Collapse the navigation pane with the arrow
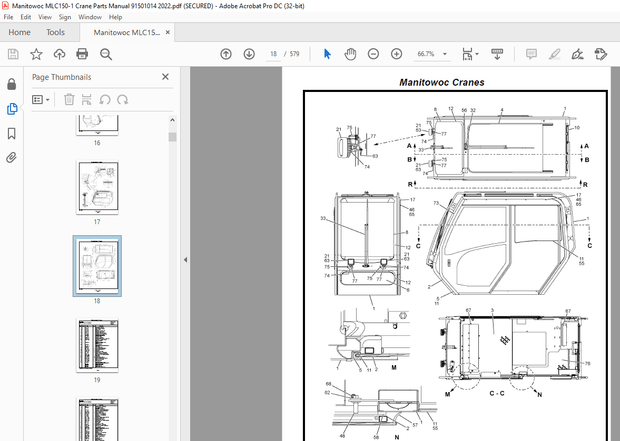The image size is (620, 441). 185,260
